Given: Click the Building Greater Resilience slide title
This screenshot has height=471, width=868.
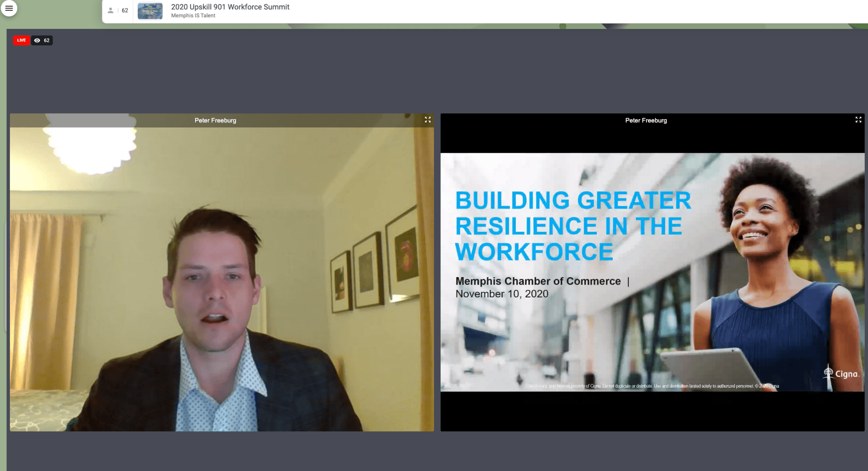Looking at the screenshot, I should pyautogui.click(x=572, y=226).
